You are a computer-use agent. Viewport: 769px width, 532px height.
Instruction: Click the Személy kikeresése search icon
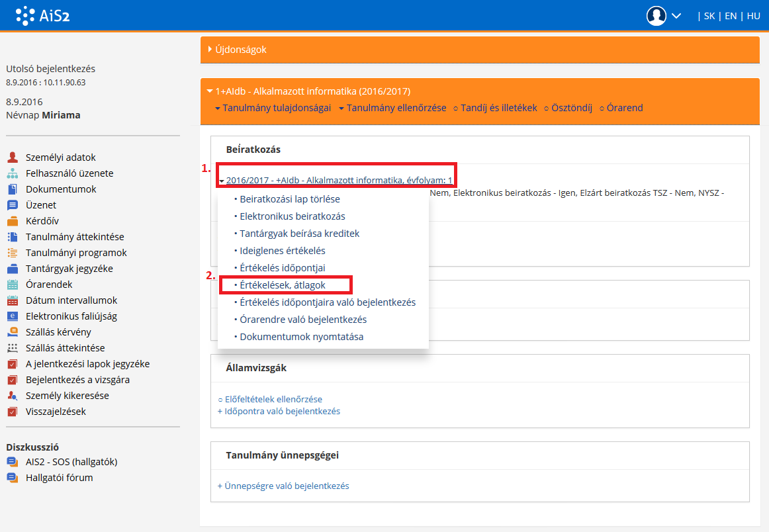click(x=12, y=396)
